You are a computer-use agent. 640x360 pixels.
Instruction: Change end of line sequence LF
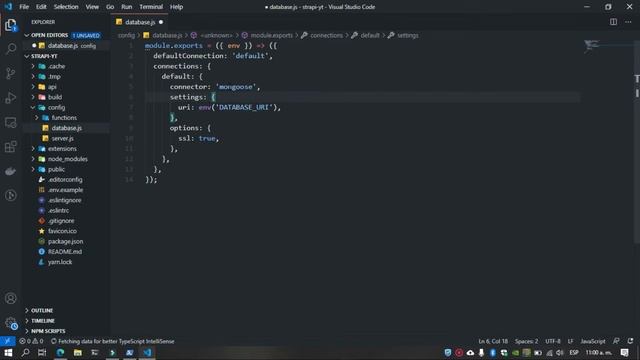(571, 341)
